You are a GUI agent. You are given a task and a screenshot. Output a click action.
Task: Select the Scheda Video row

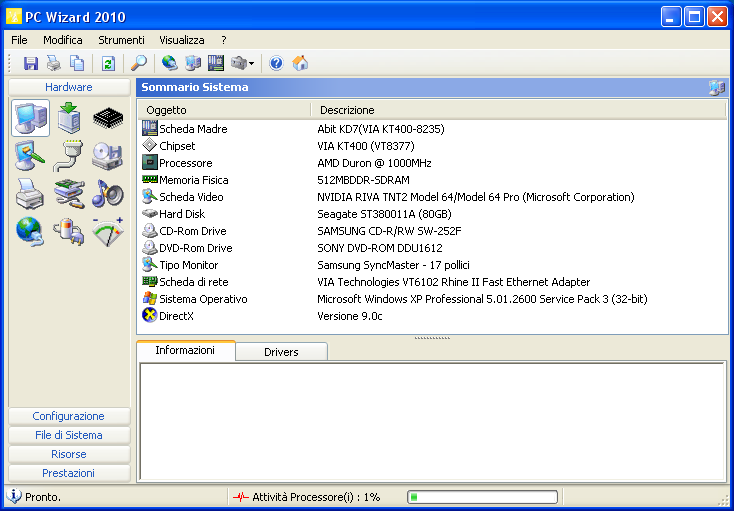coord(432,197)
